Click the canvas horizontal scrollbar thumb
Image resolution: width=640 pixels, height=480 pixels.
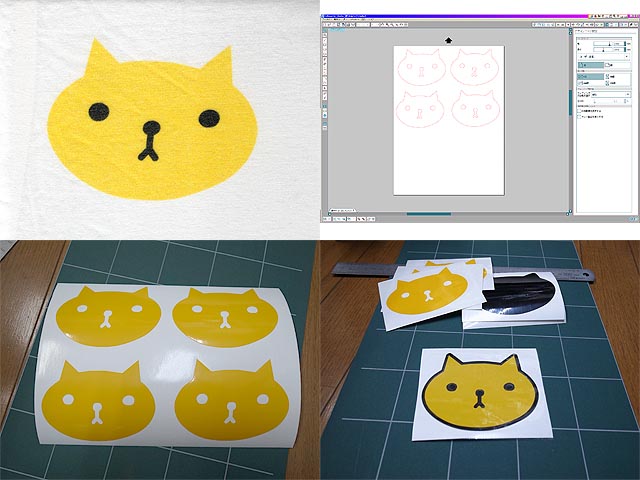tap(429, 213)
